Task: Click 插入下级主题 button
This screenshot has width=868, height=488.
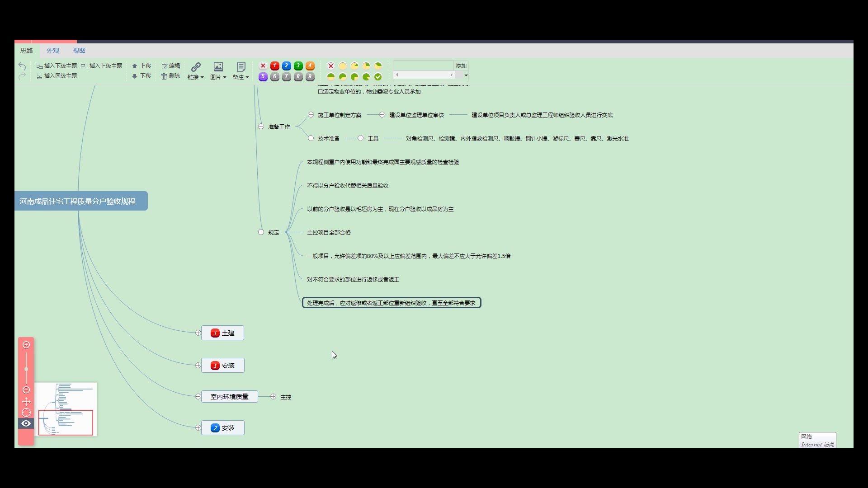Action: [57, 66]
